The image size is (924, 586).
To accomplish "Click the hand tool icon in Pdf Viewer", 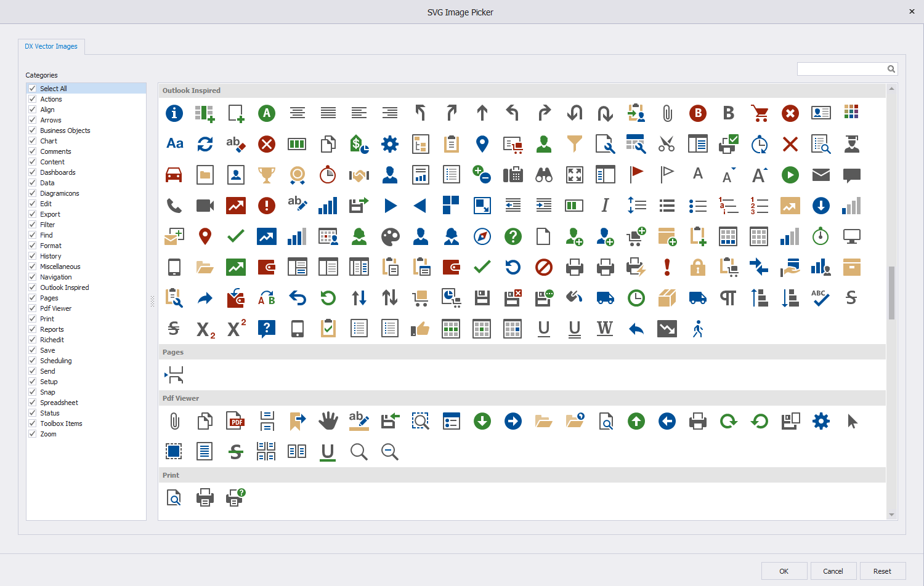I will (328, 421).
